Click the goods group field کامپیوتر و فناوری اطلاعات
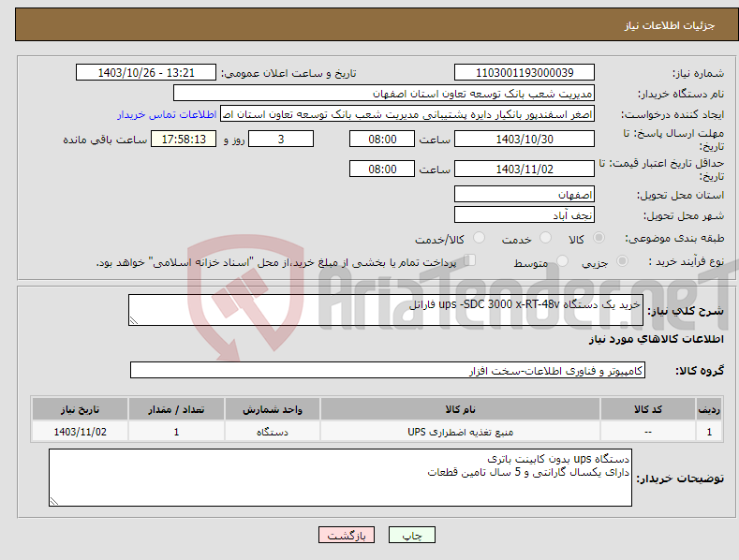The image size is (739, 560). (388, 371)
